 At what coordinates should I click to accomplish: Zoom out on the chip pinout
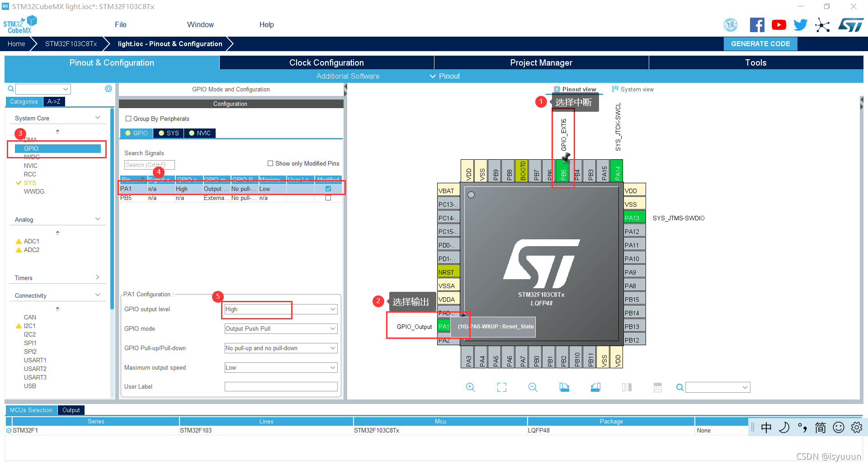click(533, 387)
